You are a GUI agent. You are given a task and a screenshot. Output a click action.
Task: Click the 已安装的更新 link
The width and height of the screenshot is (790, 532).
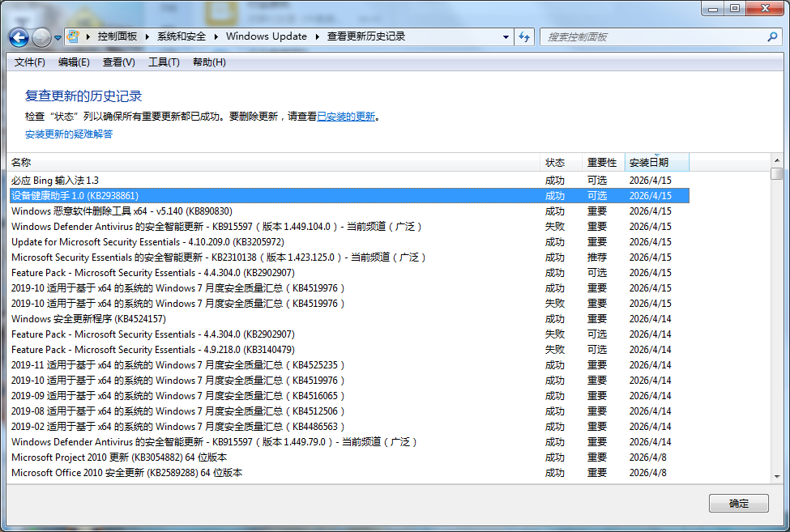346,117
